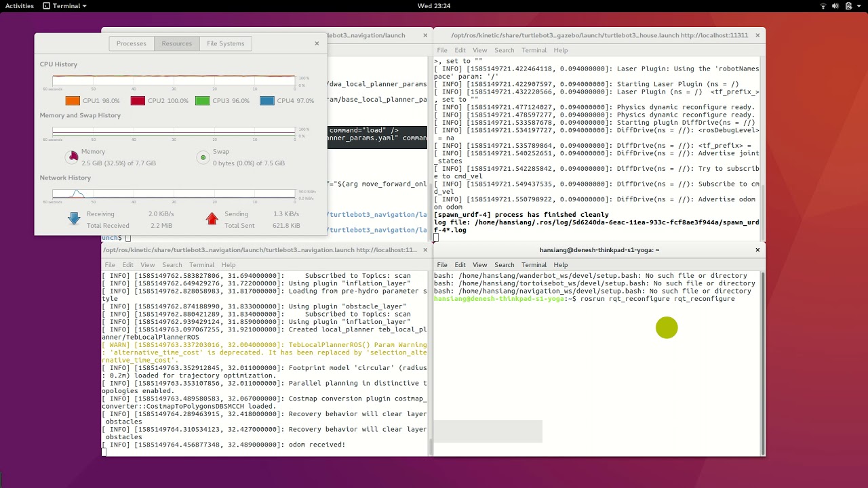Open Activities overview
The image size is (868, 488).
[x=19, y=5]
